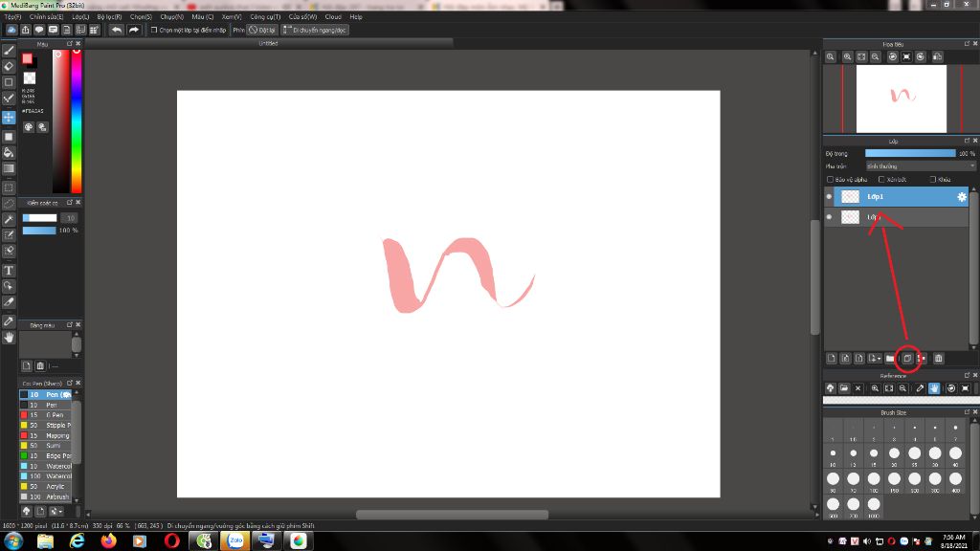The width and height of the screenshot is (980, 551).
Task: Select the rectangular Select tool
Action: 9,187
